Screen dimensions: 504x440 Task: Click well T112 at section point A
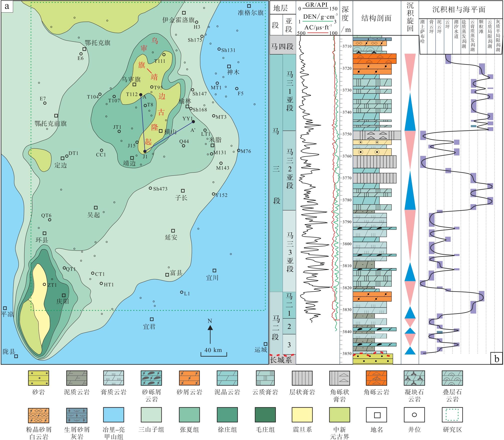(x=141, y=95)
